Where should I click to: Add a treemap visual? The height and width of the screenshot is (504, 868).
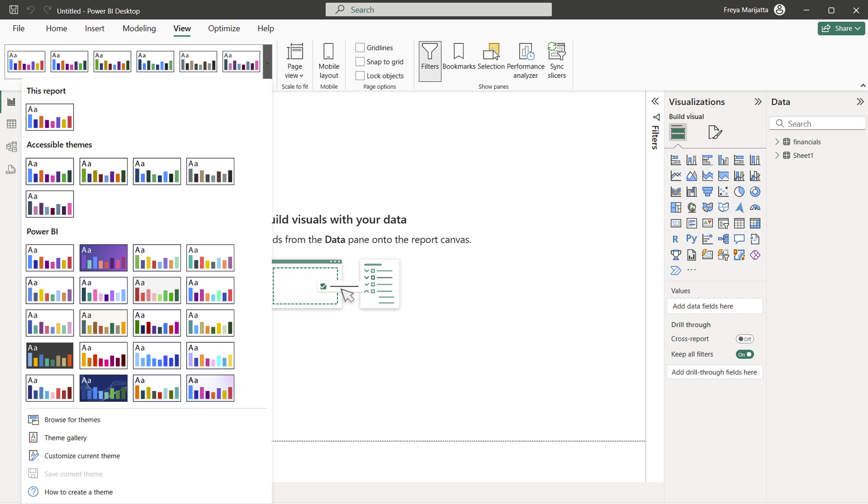(676, 207)
